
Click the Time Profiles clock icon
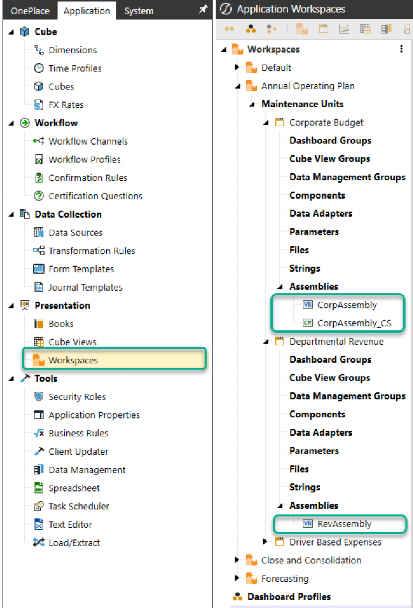point(38,68)
